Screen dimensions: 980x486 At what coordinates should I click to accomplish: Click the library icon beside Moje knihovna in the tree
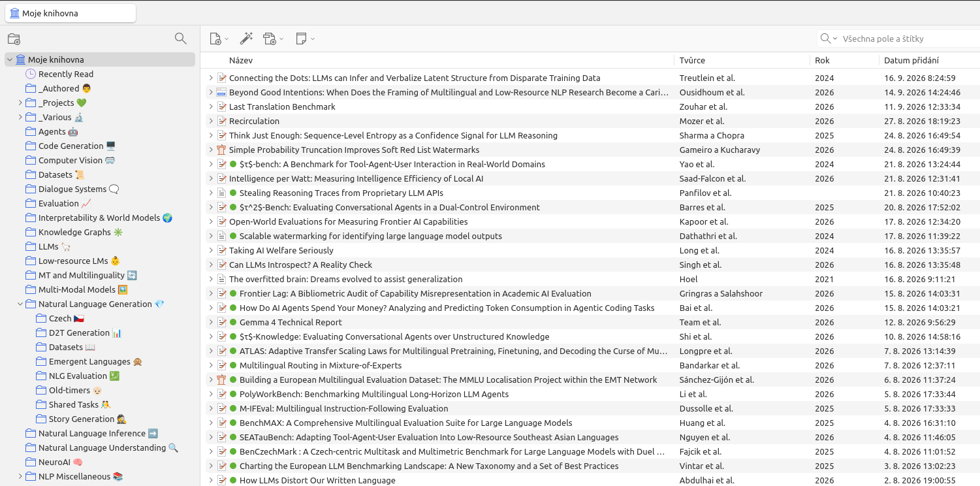[20, 59]
